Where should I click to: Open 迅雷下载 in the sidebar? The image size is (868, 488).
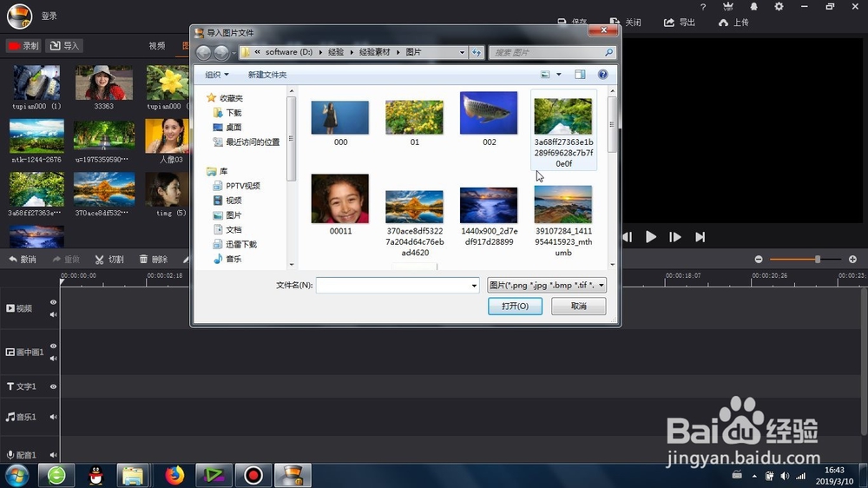click(x=235, y=244)
